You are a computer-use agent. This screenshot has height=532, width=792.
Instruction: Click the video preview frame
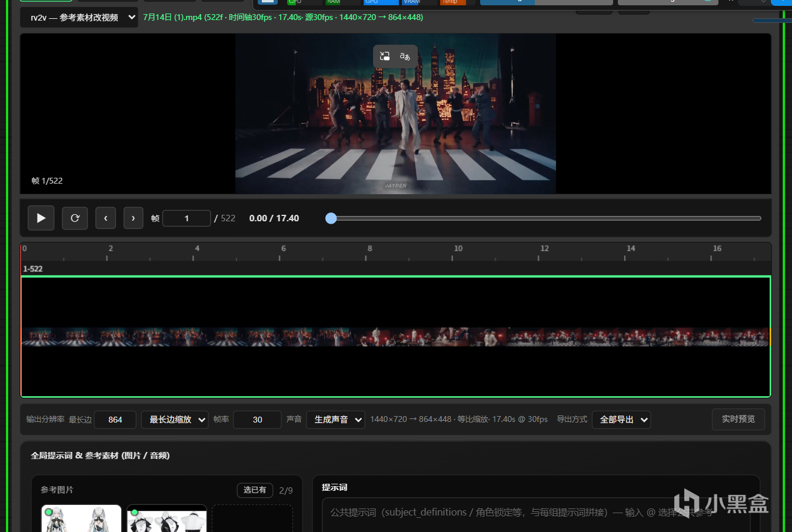click(x=395, y=114)
